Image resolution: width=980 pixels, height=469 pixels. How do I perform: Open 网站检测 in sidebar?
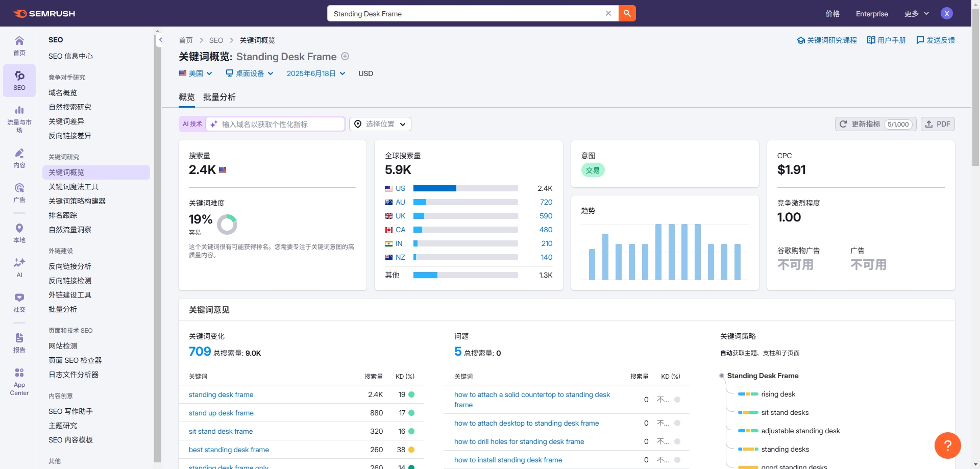coord(63,346)
